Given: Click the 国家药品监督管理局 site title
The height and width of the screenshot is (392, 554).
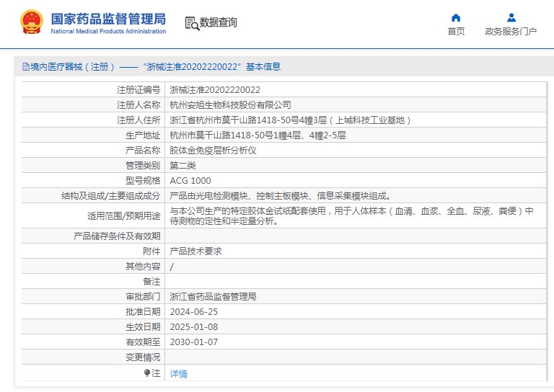Looking at the screenshot, I should point(108,19).
